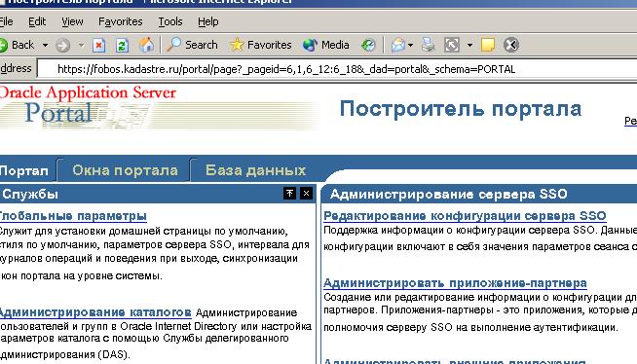This screenshot has height=364, width=637.
Task: Open the Forward history dropdown arrow
Action: pos(81,45)
